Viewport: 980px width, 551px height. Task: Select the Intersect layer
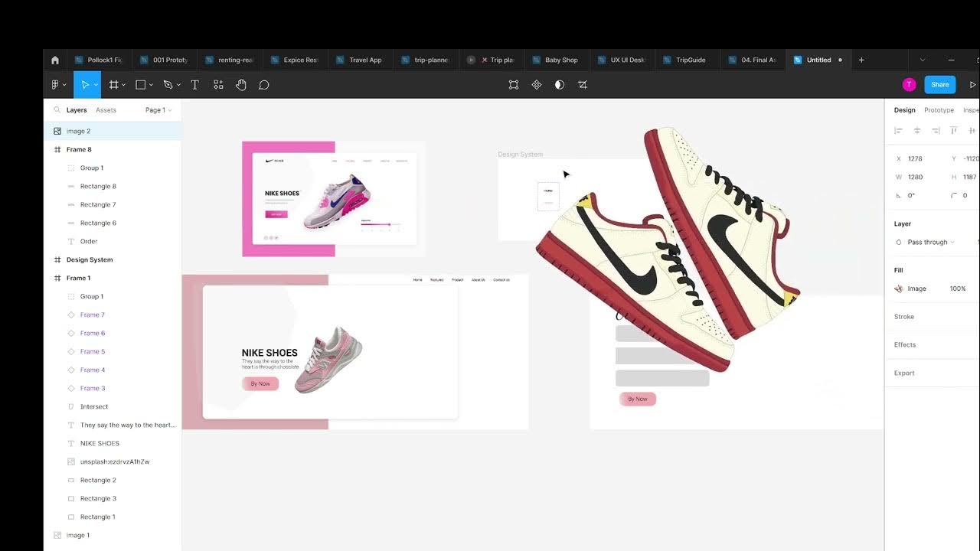click(113, 407)
